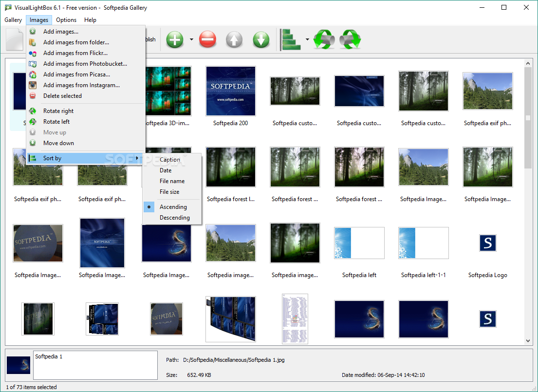Click the caption text field containing Softpedia 1

click(x=95, y=365)
